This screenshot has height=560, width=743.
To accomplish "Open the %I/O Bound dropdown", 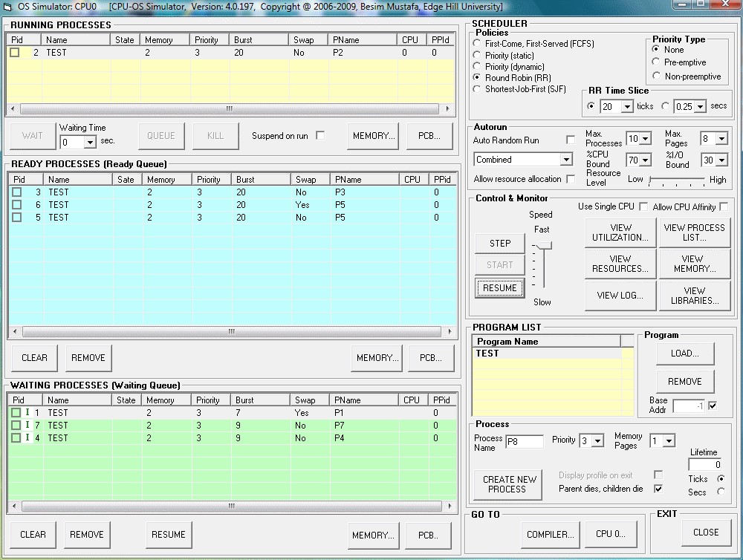I will pyautogui.click(x=721, y=160).
